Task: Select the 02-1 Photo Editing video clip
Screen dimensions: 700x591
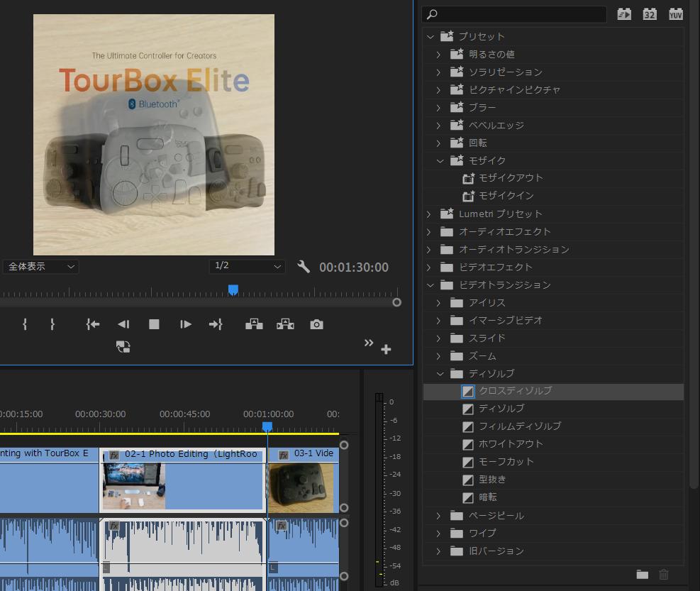Action: pos(182,480)
